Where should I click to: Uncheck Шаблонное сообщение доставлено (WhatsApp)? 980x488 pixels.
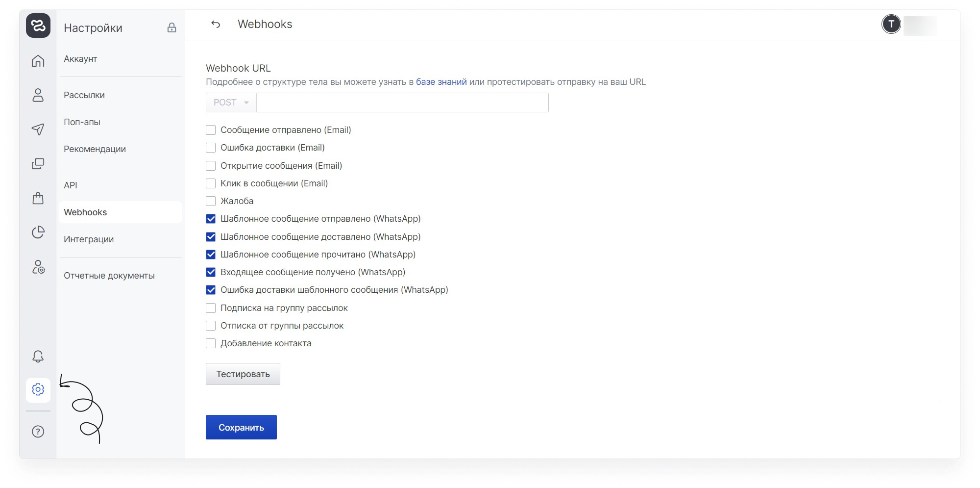(x=211, y=237)
